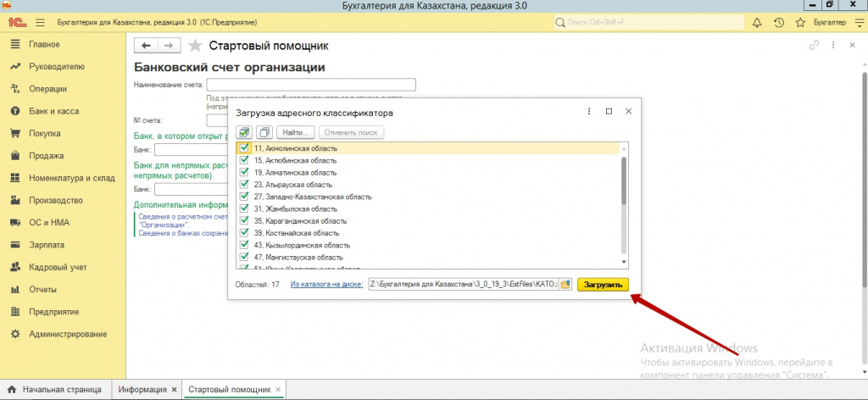Click the Найти... button
Viewport: 868px width, 400px height.
click(296, 133)
